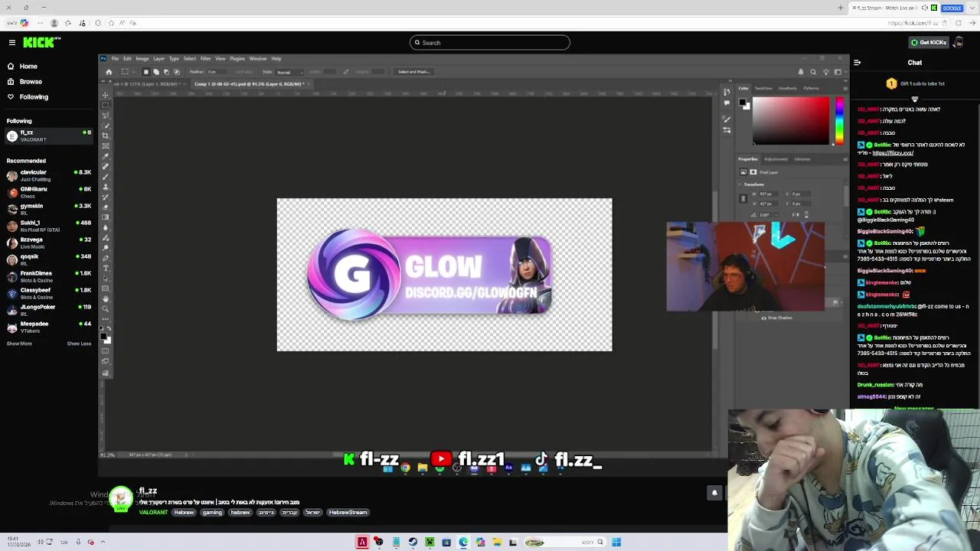Expand the leaderboard arrow below gift banner
Image resolution: width=980 pixels, height=551 pixels.
click(914, 99)
